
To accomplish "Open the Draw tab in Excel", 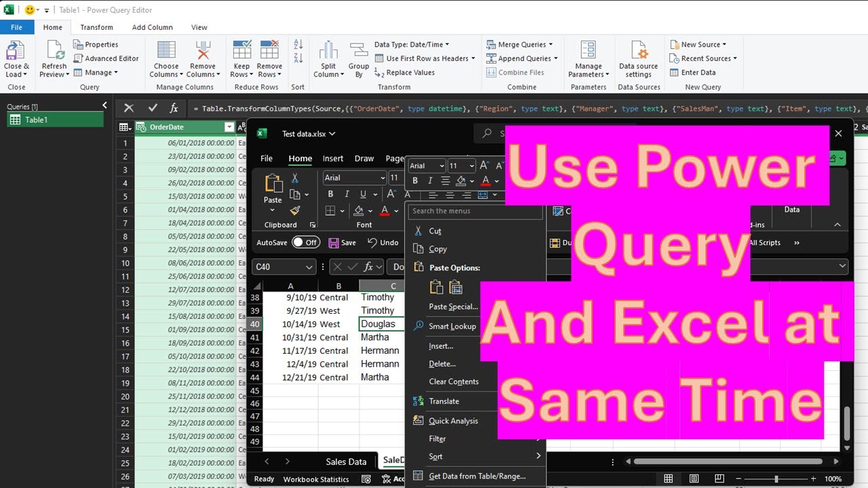I will [364, 159].
